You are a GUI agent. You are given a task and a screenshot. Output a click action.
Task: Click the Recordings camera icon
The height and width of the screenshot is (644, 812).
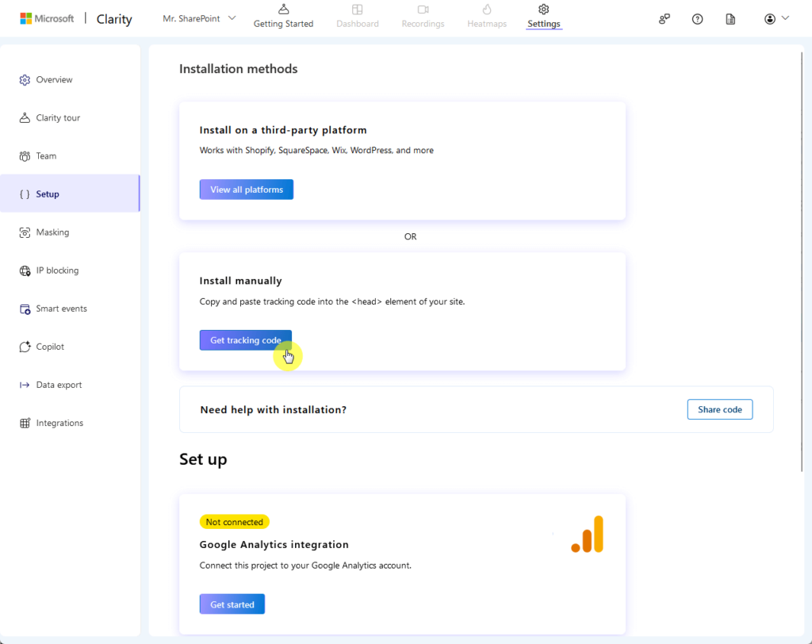point(423,10)
